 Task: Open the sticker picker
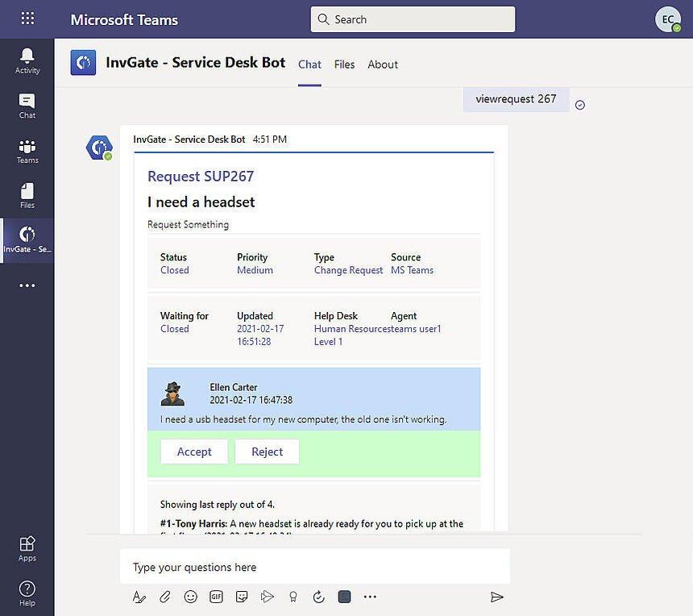click(242, 597)
